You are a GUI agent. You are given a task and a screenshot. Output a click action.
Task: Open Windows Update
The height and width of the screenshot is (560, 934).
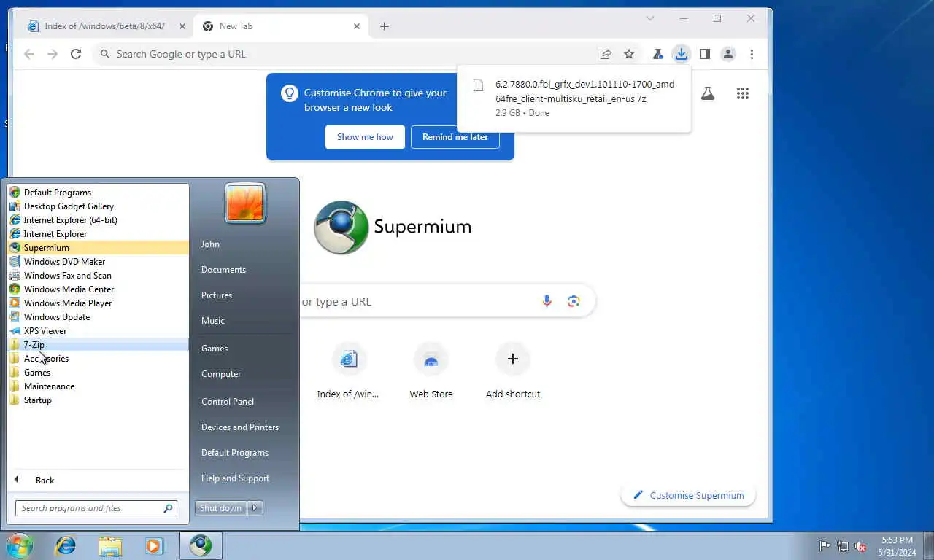point(98,317)
